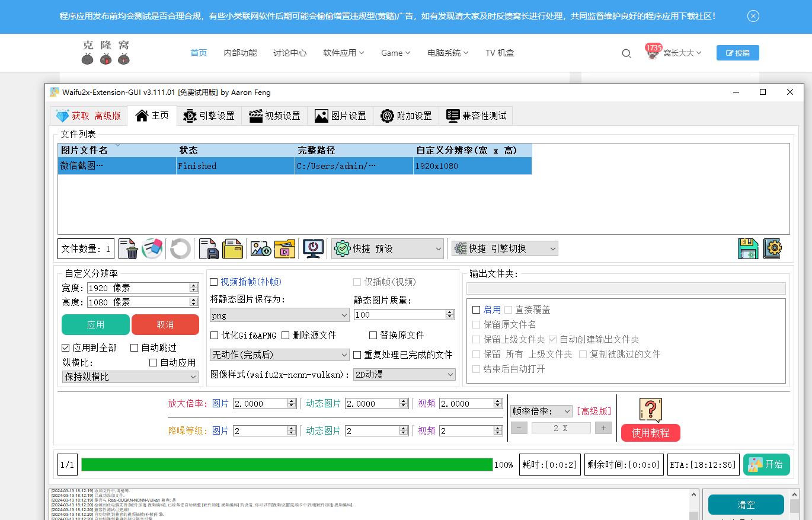Enable 自动应用 aspect ratio checkbox
Screen dimensions: 812x520
[x=154, y=362]
